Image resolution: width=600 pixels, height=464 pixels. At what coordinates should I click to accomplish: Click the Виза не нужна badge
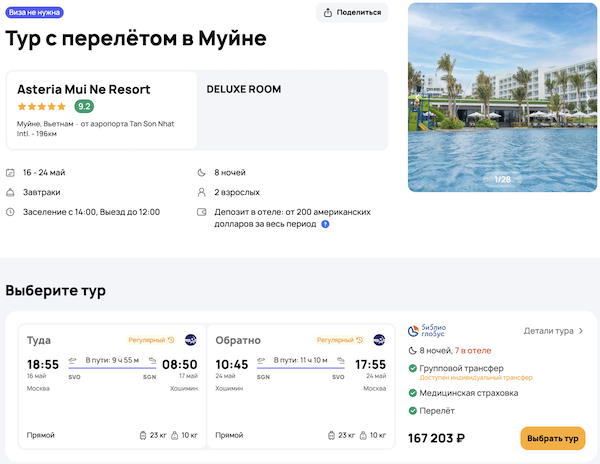coord(35,12)
